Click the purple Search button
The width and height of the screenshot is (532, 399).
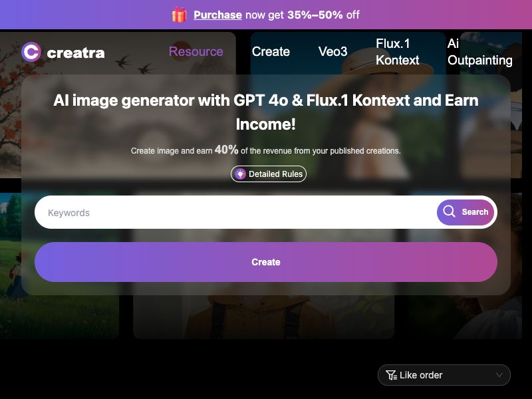pyautogui.click(x=465, y=212)
